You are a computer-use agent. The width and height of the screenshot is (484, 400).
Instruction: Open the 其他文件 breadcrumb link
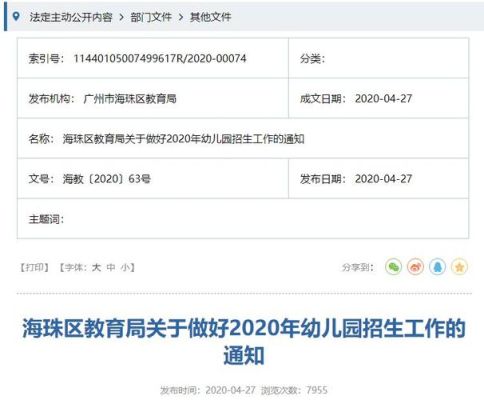[210, 17]
